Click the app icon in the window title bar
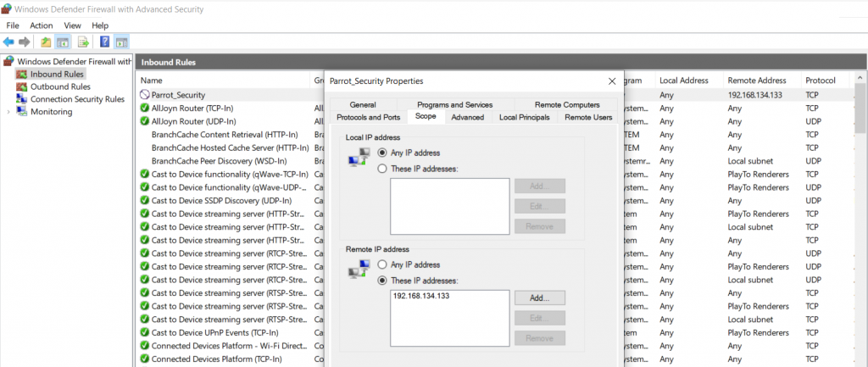The width and height of the screenshot is (868, 367). coord(7,9)
